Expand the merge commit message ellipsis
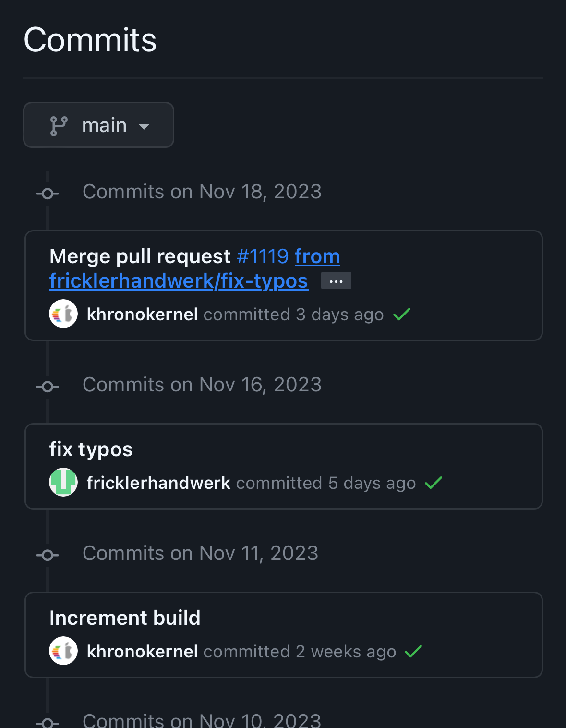The width and height of the screenshot is (566, 728). pyautogui.click(x=336, y=281)
